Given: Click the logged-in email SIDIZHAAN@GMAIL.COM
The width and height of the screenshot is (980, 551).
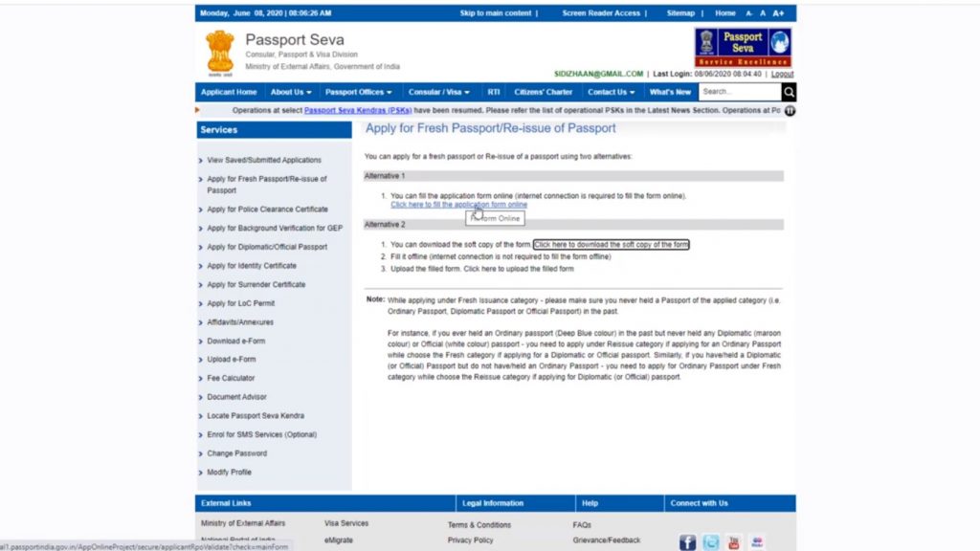Looking at the screenshot, I should (x=599, y=74).
